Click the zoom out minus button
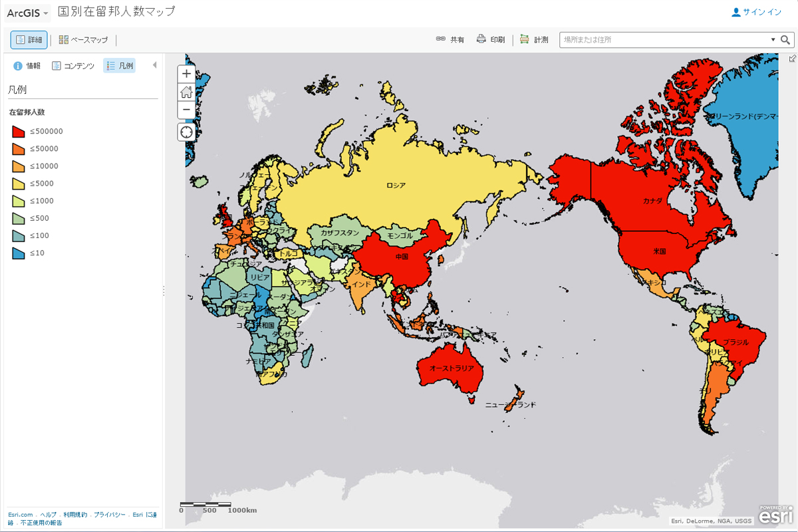 click(x=186, y=110)
